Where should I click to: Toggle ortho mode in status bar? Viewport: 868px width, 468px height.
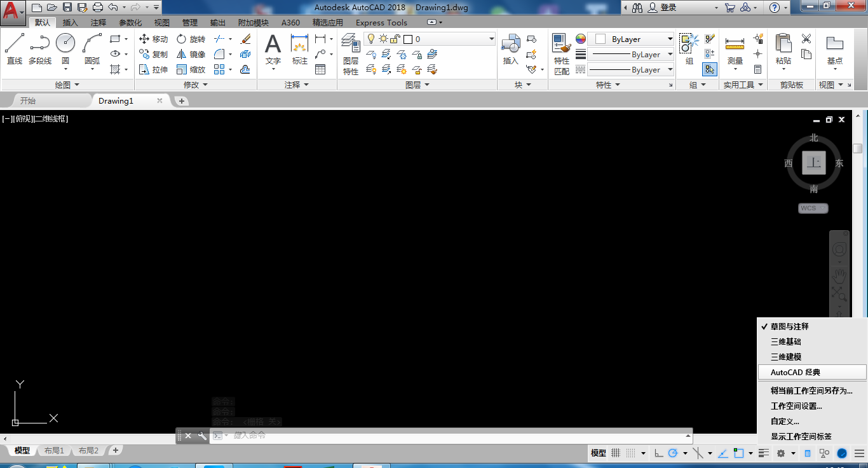point(658,453)
